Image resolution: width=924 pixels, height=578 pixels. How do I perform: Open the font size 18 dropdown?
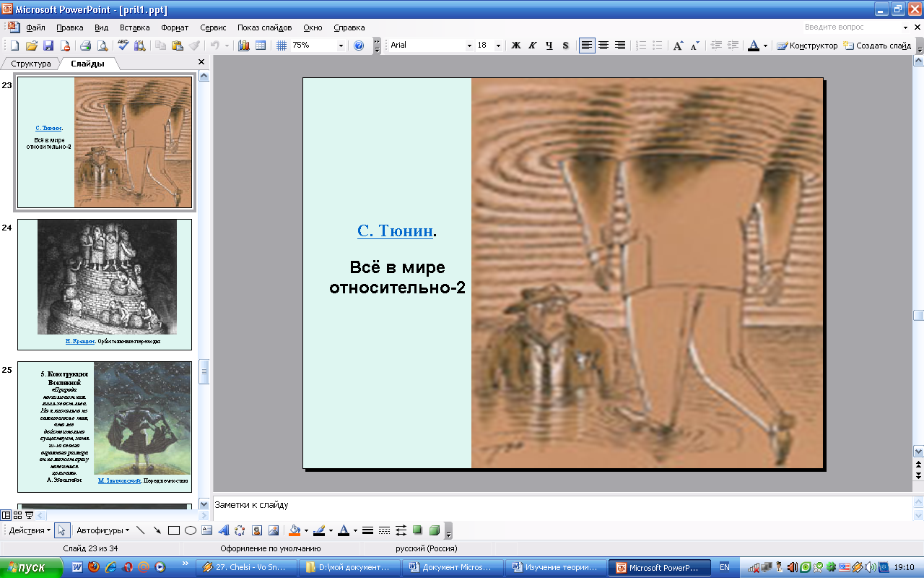tap(500, 46)
